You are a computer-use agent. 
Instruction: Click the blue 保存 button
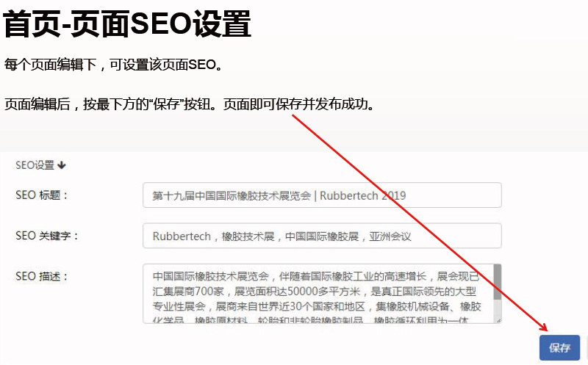click(559, 348)
